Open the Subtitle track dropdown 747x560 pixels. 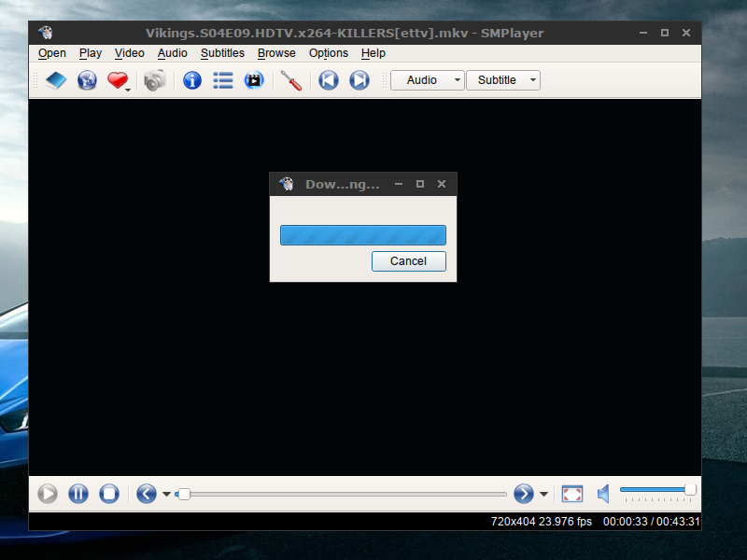(x=503, y=80)
